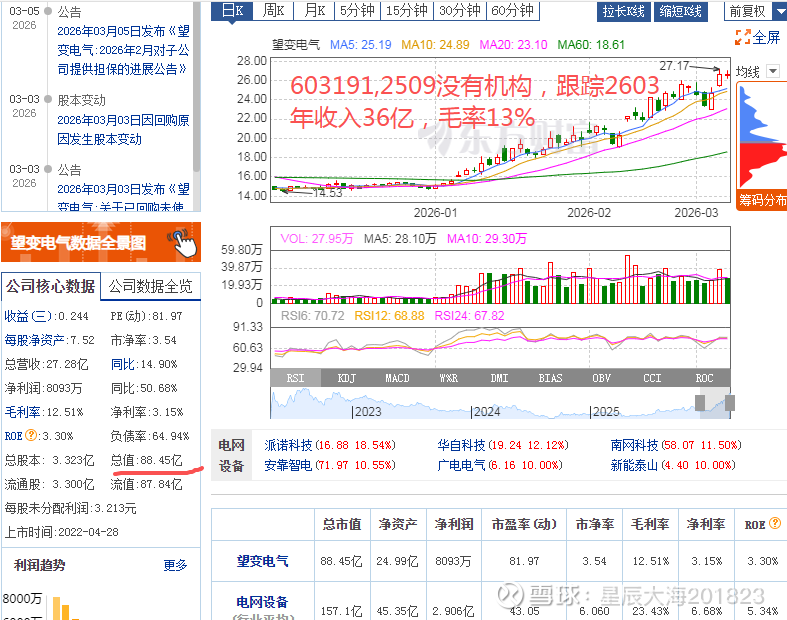The image size is (787, 620).
Task: Click the 每股净资产 link
Action: tap(35, 340)
